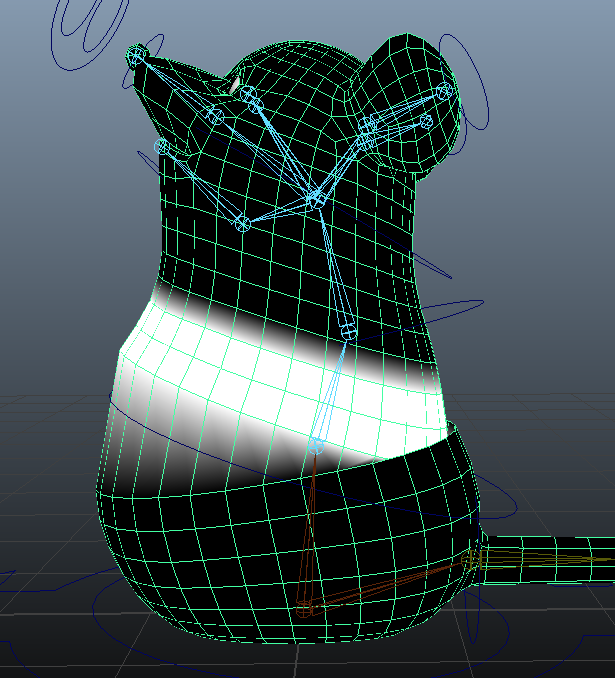The height and width of the screenshot is (678, 615).
Task: Select the central head joint where bones converge
Action: (x=317, y=199)
